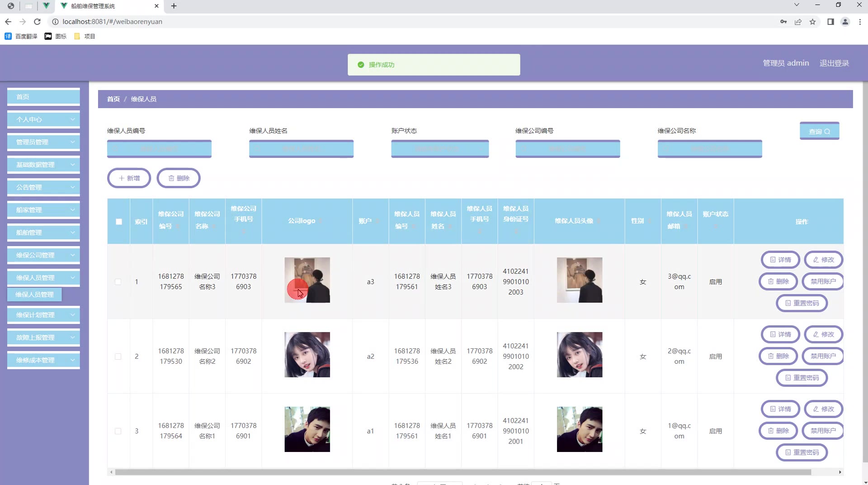This screenshot has width=868, height=485.
Task: Open a new browser tab
Action: (x=174, y=6)
